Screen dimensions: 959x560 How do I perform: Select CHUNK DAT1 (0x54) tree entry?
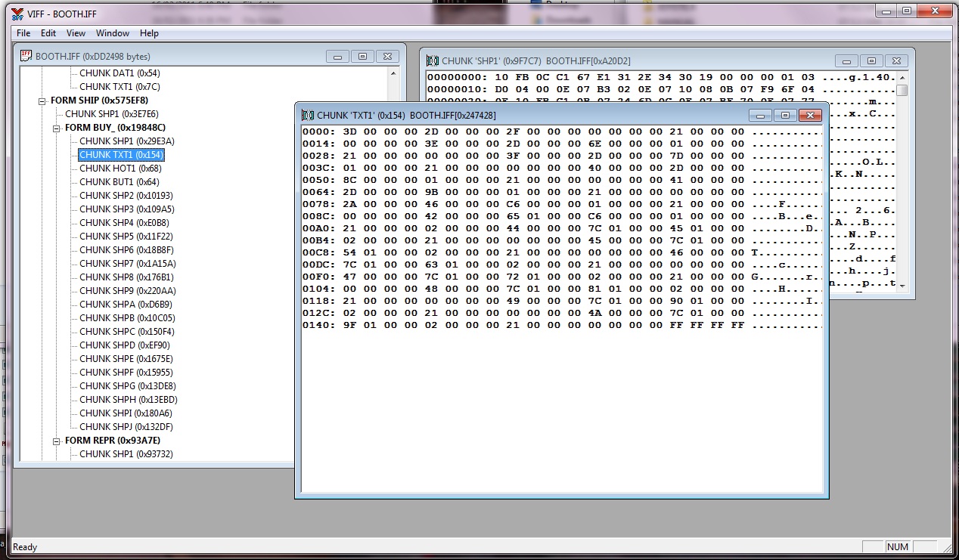pos(119,73)
